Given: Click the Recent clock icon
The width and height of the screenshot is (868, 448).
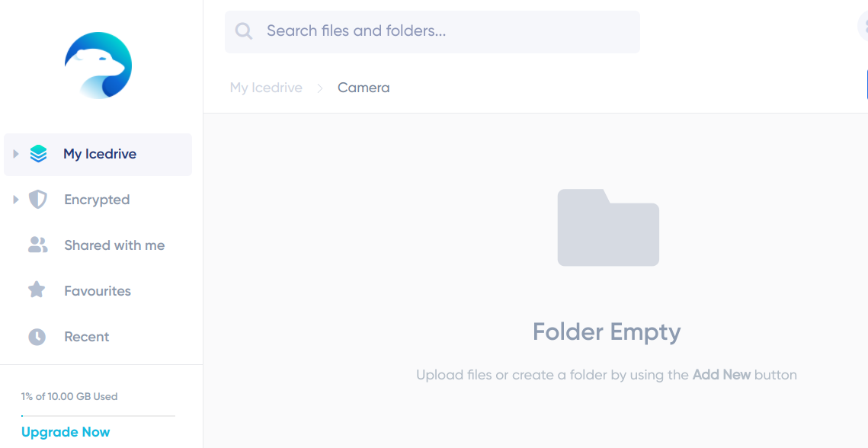Looking at the screenshot, I should click(x=37, y=337).
